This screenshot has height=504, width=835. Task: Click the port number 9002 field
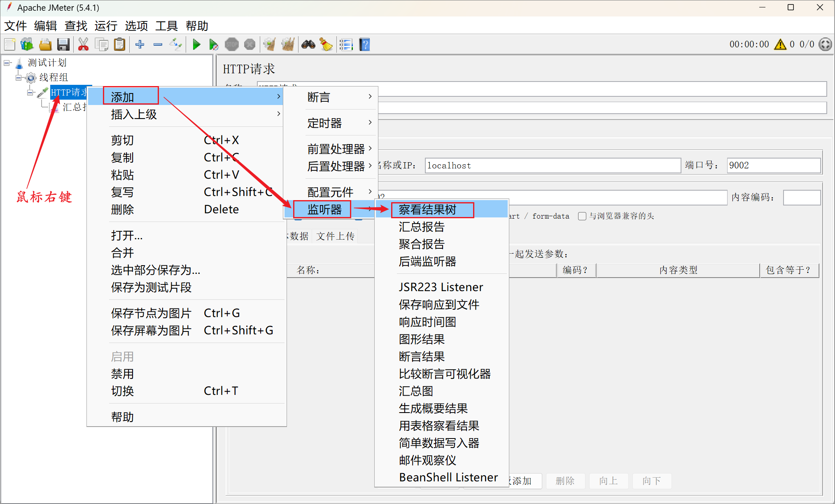click(x=773, y=166)
